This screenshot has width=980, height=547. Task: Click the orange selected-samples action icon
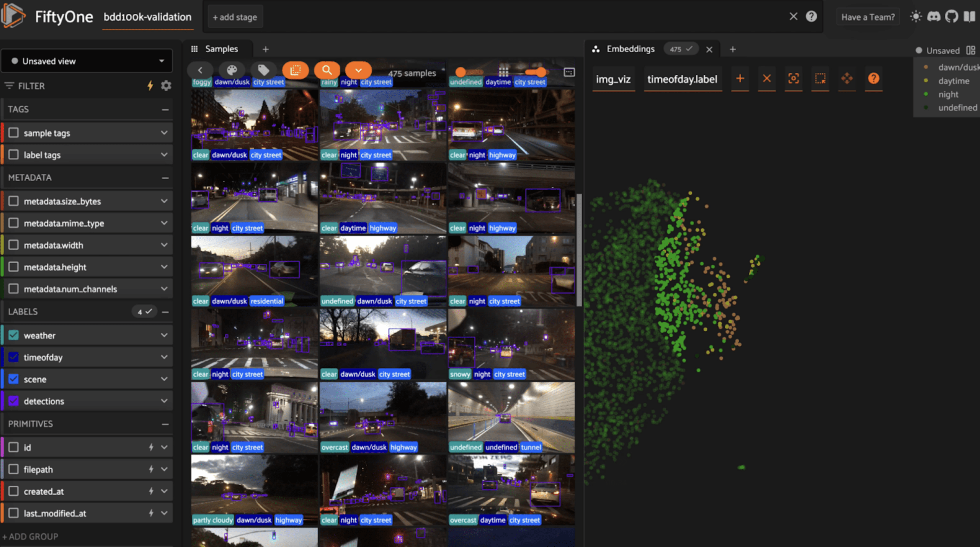pos(295,70)
